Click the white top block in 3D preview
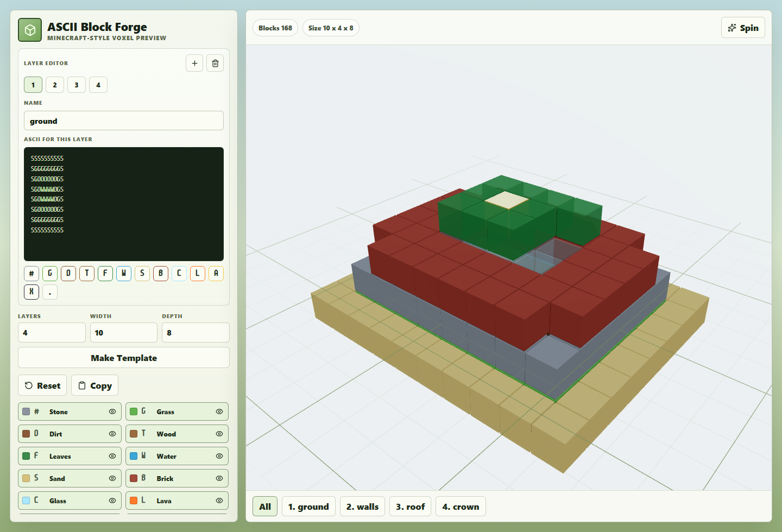This screenshot has height=532, width=782. pyautogui.click(x=506, y=200)
